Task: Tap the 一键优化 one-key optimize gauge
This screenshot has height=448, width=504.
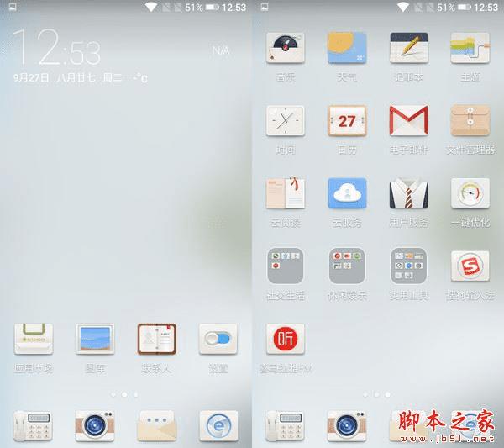Action: 470,193
